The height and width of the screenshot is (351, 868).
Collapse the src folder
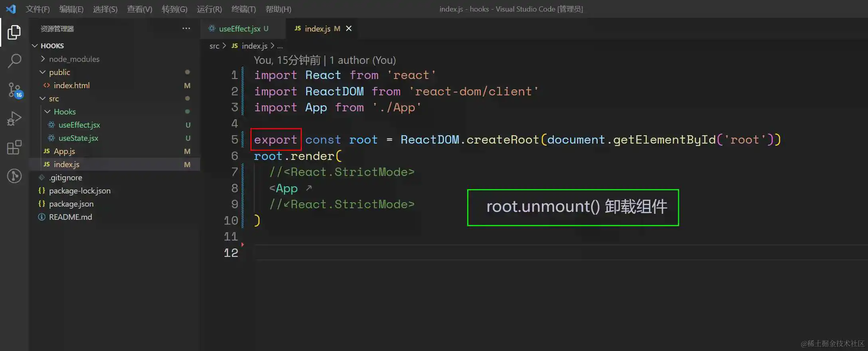tap(43, 99)
